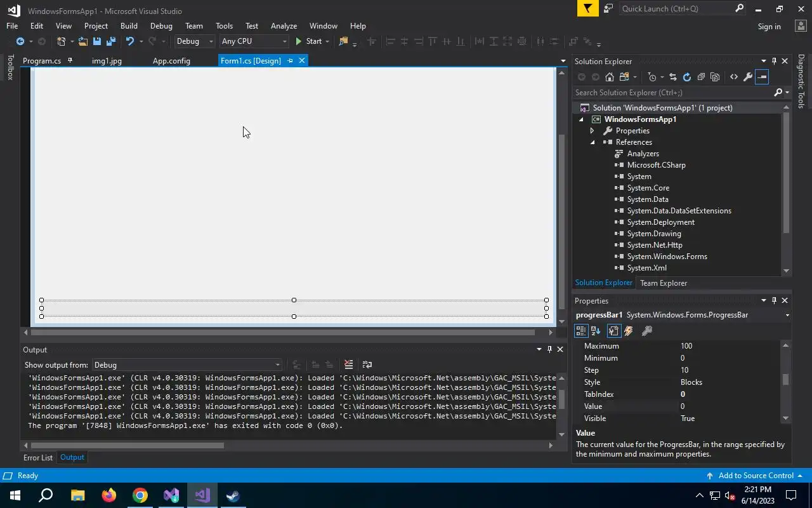812x508 pixels.
Task: Open Steam from the taskbar
Action: click(233, 495)
